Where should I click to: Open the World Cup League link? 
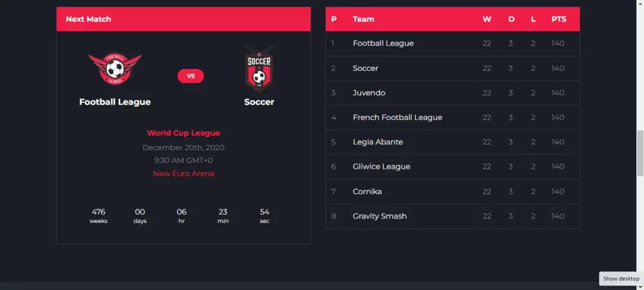click(x=184, y=133)
